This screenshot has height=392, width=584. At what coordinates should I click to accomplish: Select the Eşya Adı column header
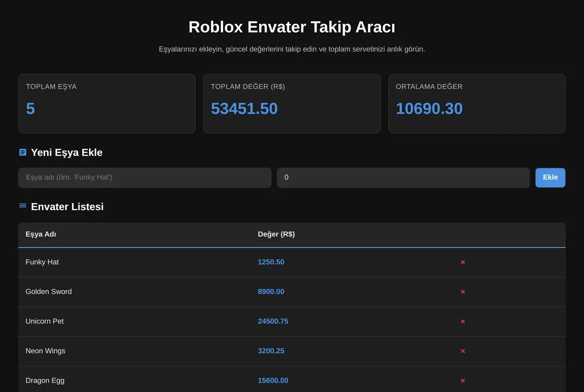[41, 234]
